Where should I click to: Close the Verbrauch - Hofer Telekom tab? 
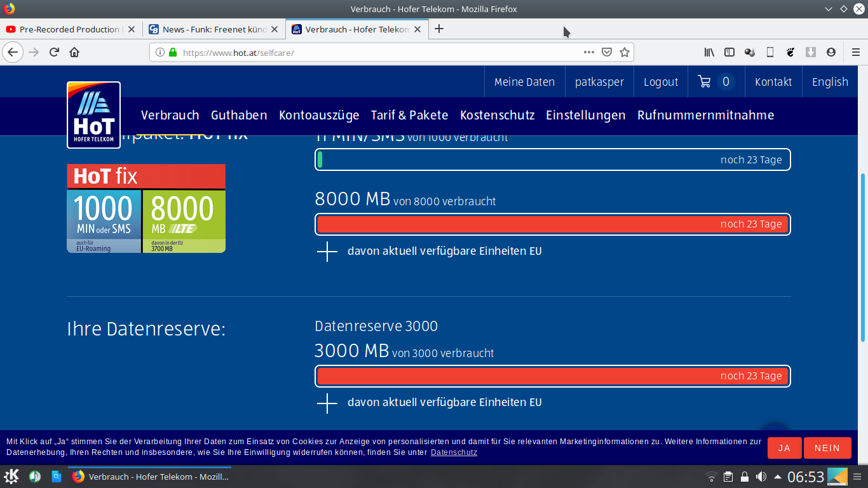(x=417, y=29)
